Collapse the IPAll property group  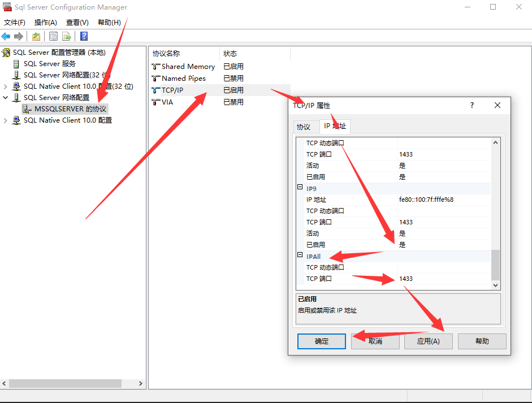[300, 255]
